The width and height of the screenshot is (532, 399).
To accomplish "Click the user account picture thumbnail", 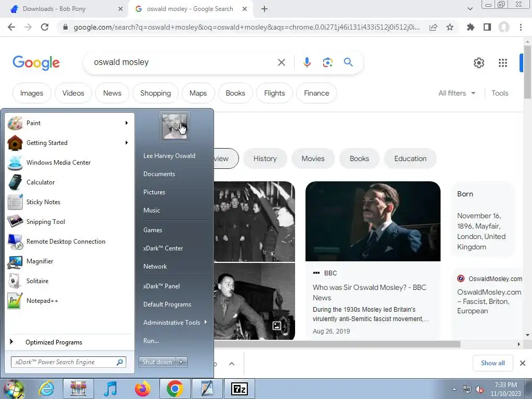I will (175, 127).
